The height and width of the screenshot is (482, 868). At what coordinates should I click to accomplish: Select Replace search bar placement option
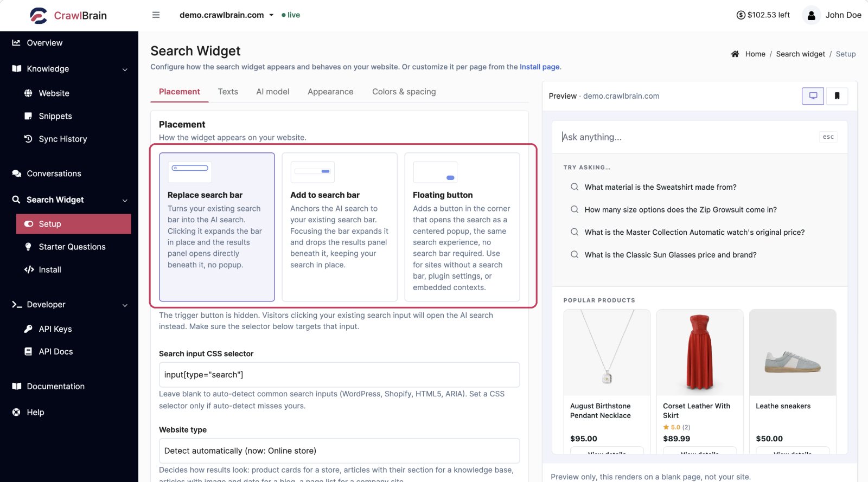tap(217, 227)
